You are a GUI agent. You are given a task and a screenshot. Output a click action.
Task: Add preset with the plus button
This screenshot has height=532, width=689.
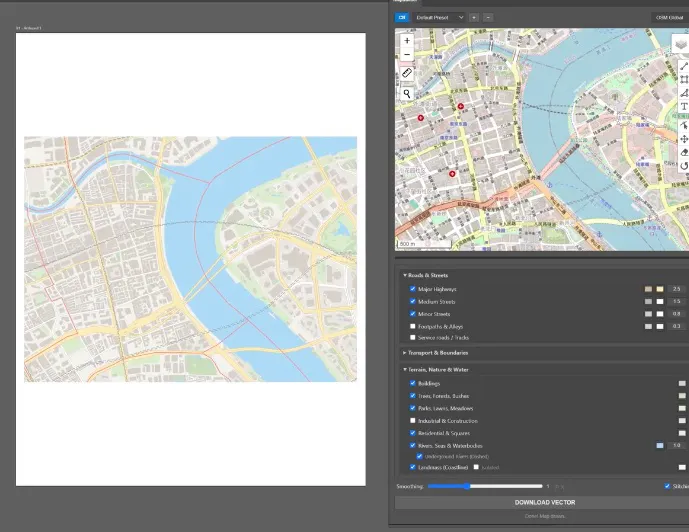(474, 18)
